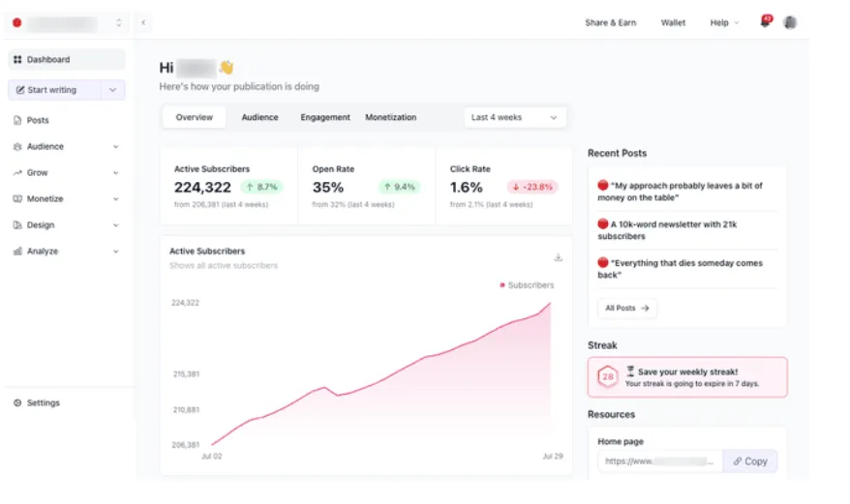850x504 pixels.
Task: Click the 210,881 axis value
Action: tap(186, 410)
